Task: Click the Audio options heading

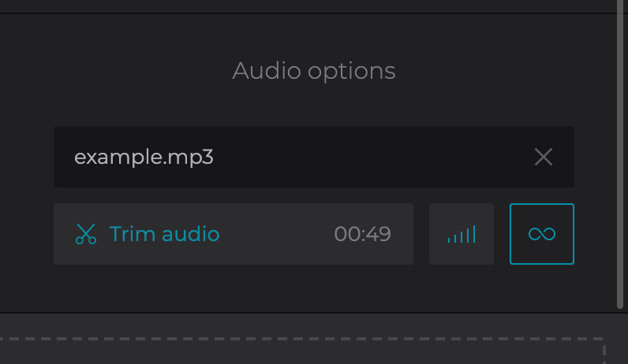Action: click(x=314, y=71)
